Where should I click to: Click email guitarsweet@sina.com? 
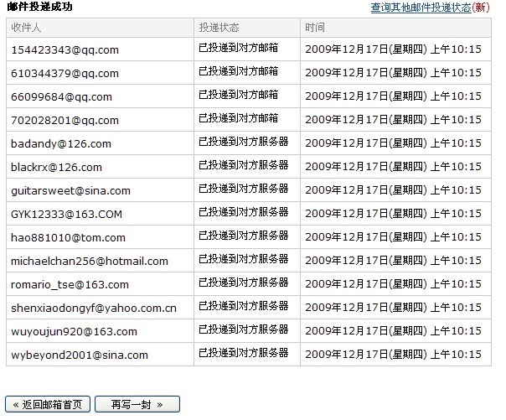[70, 190]
